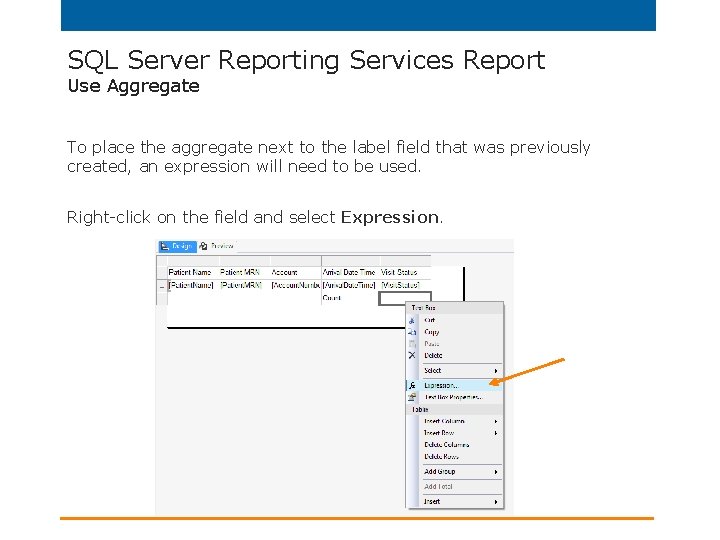Open Text Box Properties... menu entry

click(455, 397)
